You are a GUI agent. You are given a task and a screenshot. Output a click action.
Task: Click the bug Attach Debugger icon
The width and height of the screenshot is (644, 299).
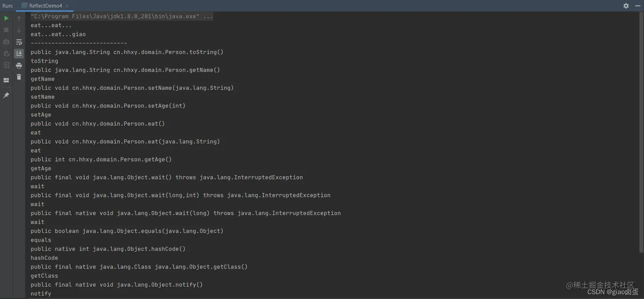click(x=6, y=54)
